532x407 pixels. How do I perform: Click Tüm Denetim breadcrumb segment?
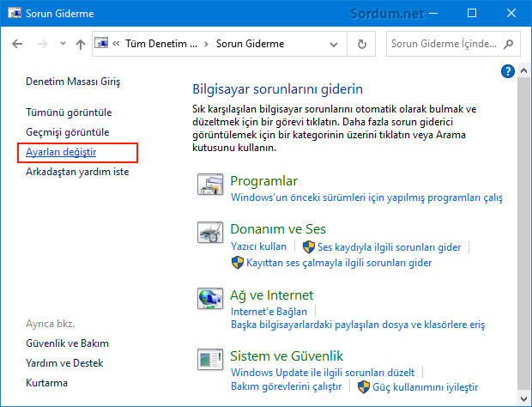[x=161, y=44]
